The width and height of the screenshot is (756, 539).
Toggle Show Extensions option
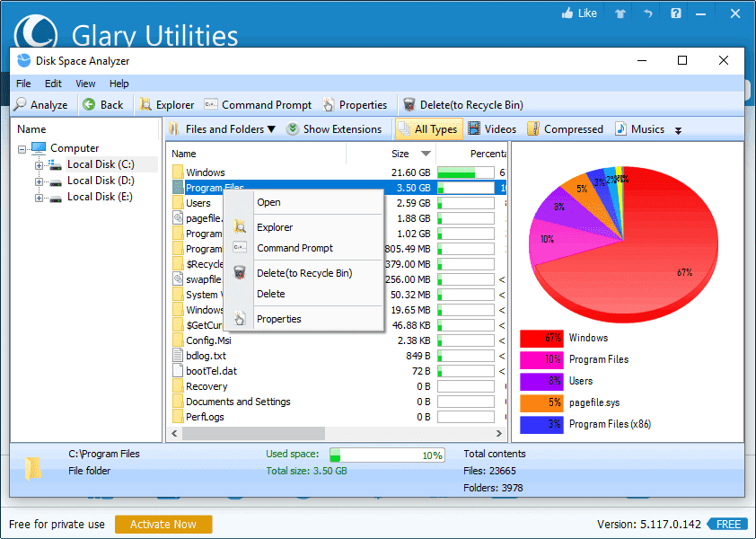point(334,129)
